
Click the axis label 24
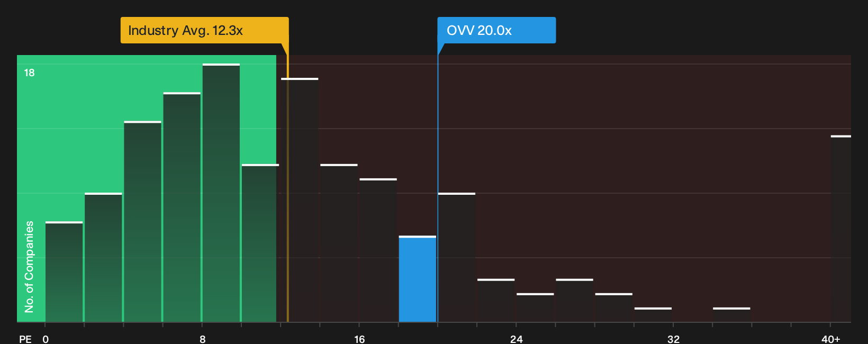pyautogui.click(x=517, y=339)
